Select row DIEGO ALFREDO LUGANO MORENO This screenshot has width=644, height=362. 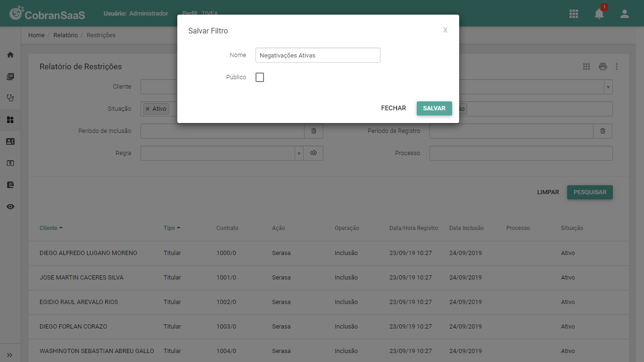click(329, 253)
